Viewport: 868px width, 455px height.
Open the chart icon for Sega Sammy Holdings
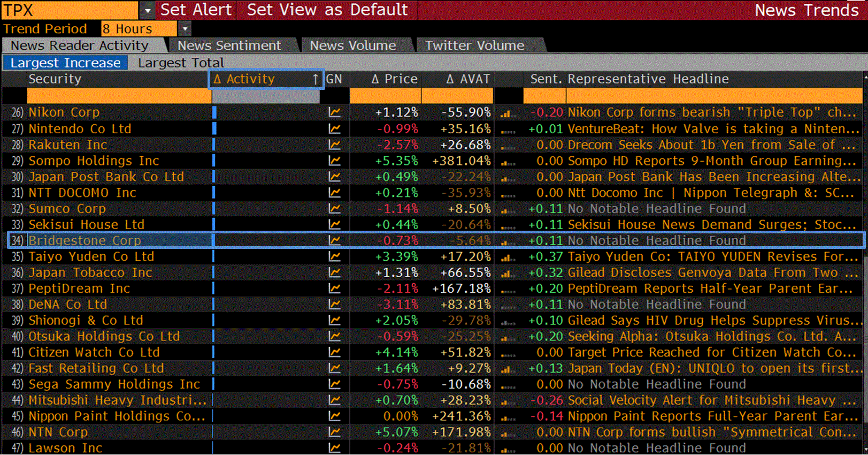click(x=334, y=384)
